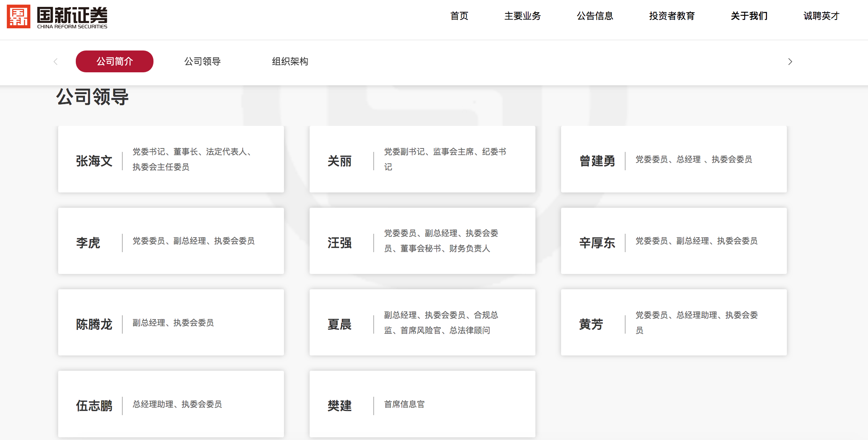Open the 樊建 chief information officer card

coord(422,404)
